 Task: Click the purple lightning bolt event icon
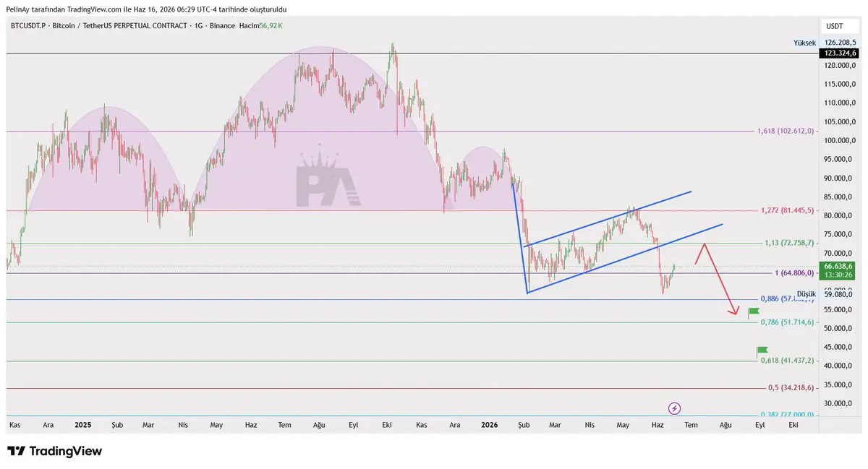tap(674, 408)
